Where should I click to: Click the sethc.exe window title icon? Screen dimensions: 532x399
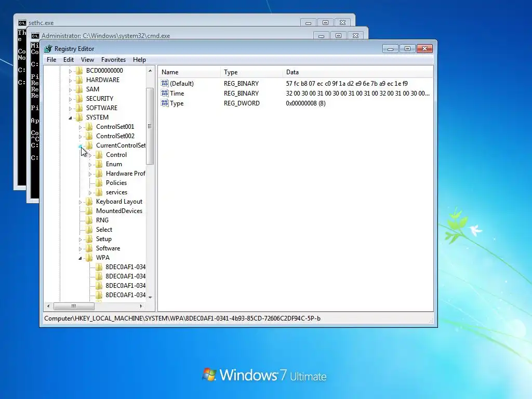[x=22, y=23]
